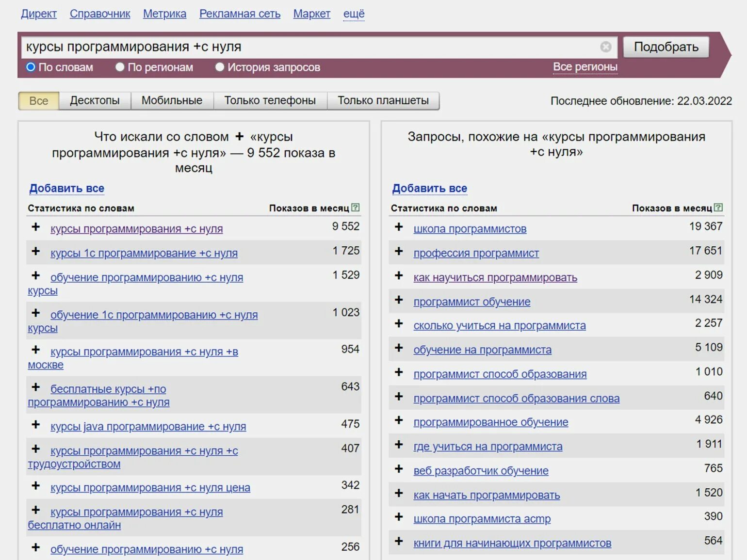The image size is (747, 560).
Task: Open the 'Маркет' top navigation link
Action: 311,14
